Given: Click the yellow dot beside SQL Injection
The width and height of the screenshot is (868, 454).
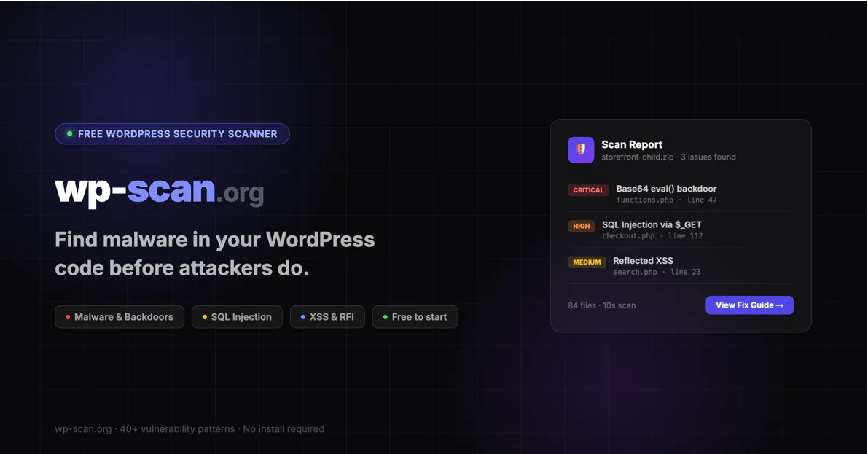Looking at the screenshot, I should click(x=204, y=317).
